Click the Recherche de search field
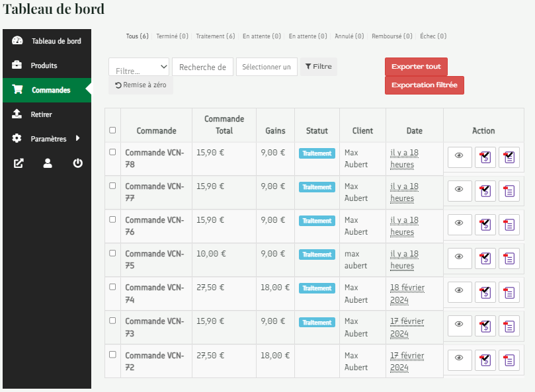 (202, 67)
